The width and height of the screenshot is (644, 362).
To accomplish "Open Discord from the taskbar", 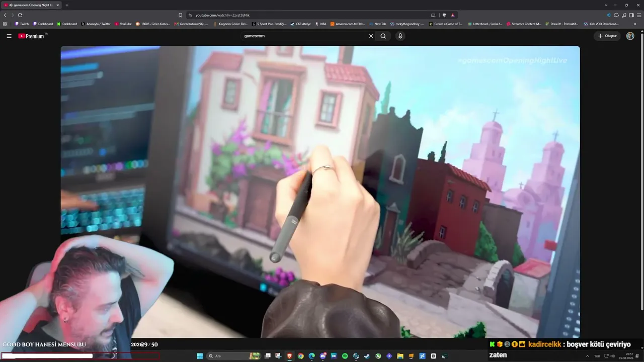I will coord(323,356).
